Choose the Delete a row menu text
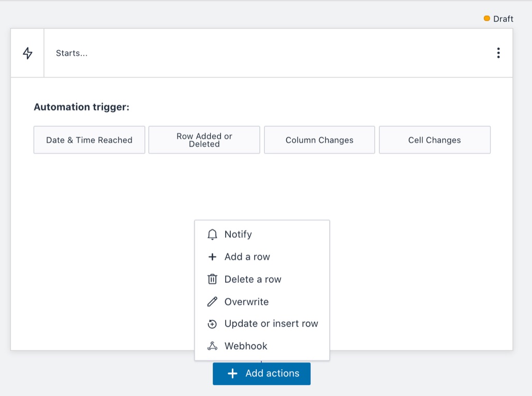This screenshot has height=396, width=532. pyautogui.click(x=253, y=280)
